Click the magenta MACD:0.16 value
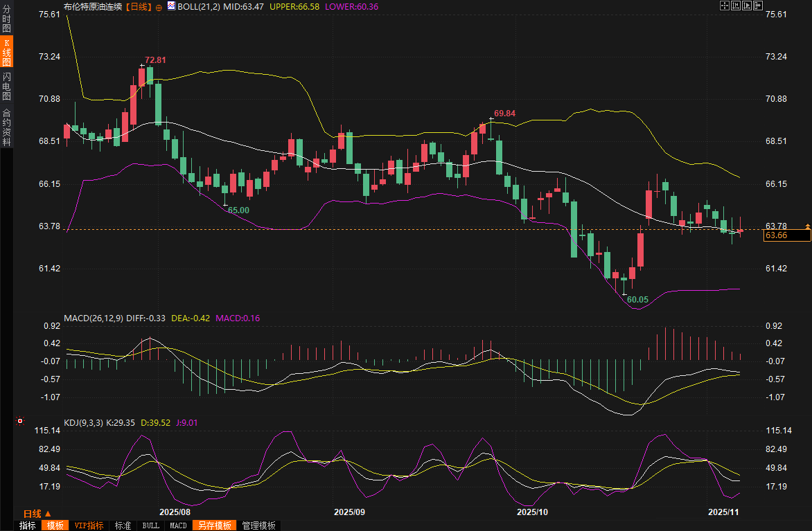The height and width of the screenshot is (531, 812). (238, 318)
